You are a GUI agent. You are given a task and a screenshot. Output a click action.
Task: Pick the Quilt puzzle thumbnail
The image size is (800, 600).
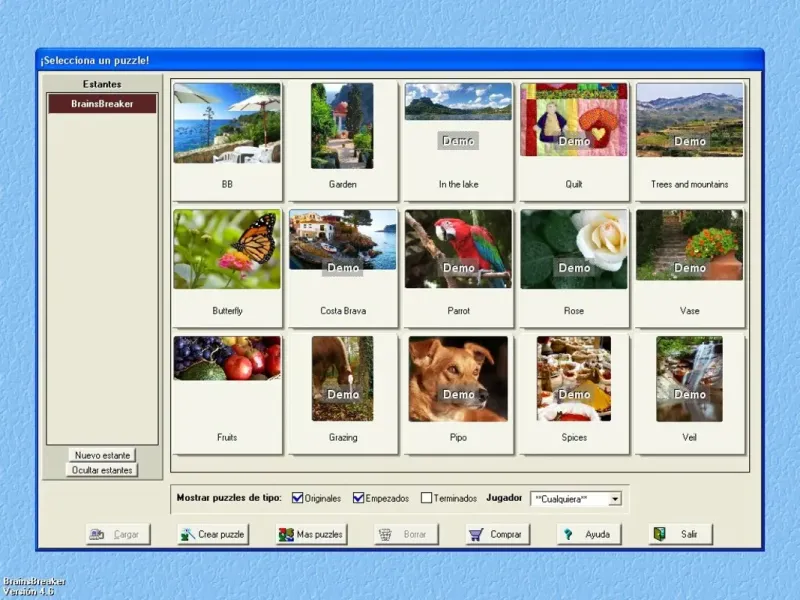(x=574, y=119)
